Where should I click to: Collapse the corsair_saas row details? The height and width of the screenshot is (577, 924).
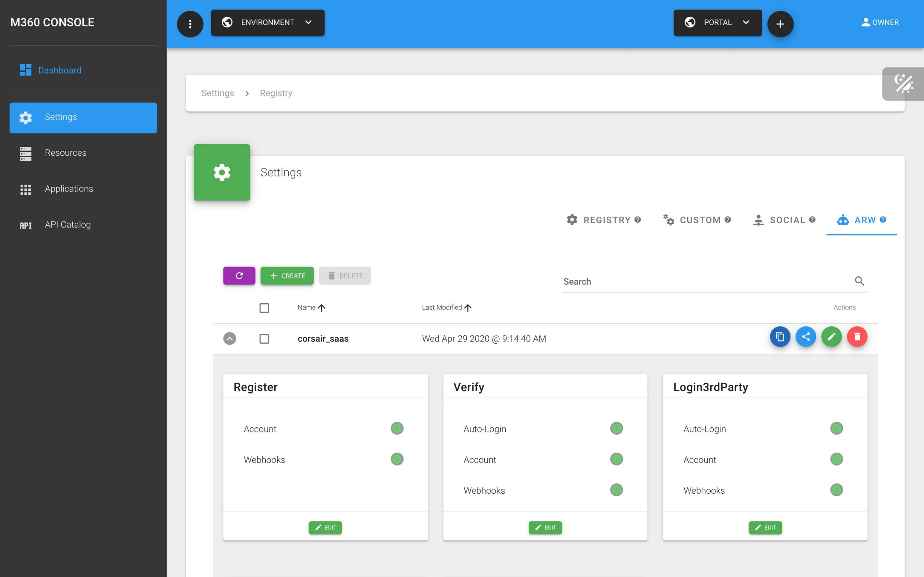click(230, 339)
